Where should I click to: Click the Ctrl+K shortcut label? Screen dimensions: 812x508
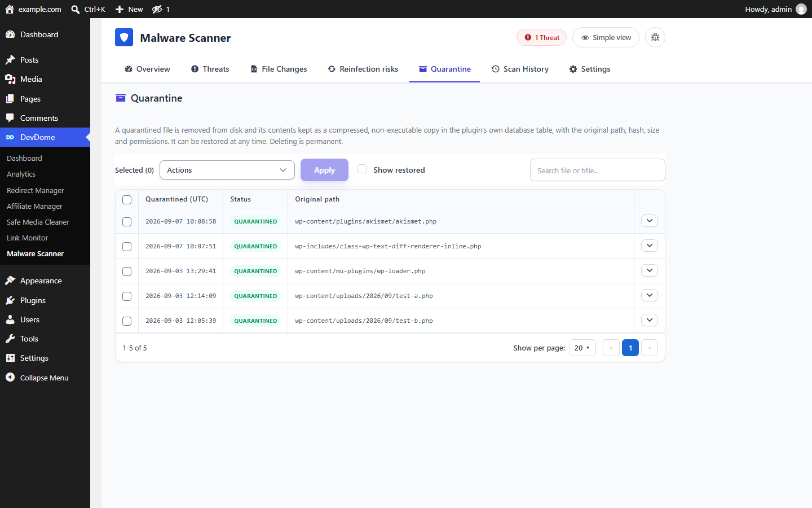(95, 9)
